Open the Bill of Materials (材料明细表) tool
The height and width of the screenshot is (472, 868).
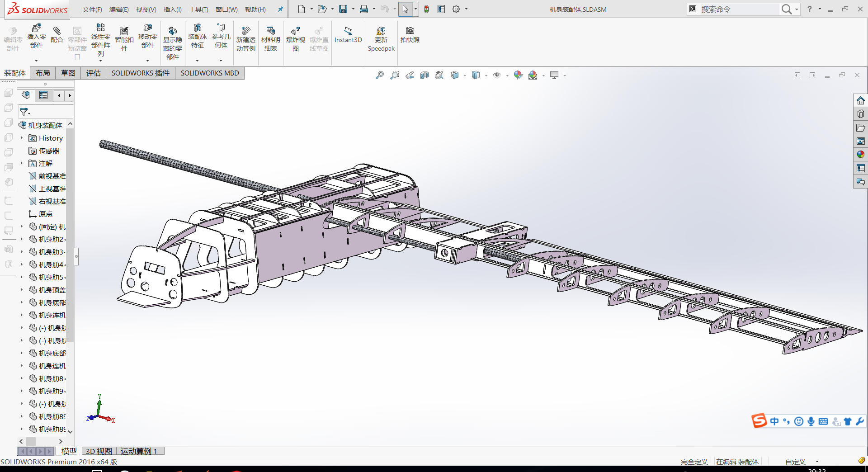[270, 38]
